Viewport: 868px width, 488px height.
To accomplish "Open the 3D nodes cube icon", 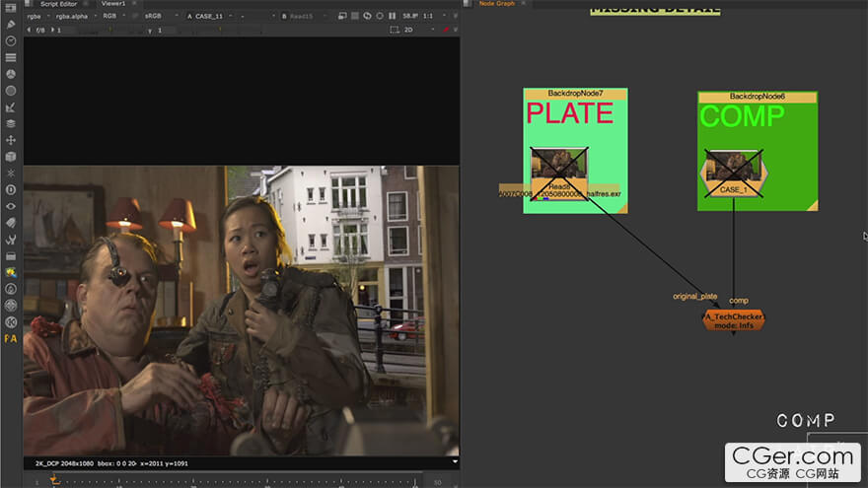I will point(11,157).
